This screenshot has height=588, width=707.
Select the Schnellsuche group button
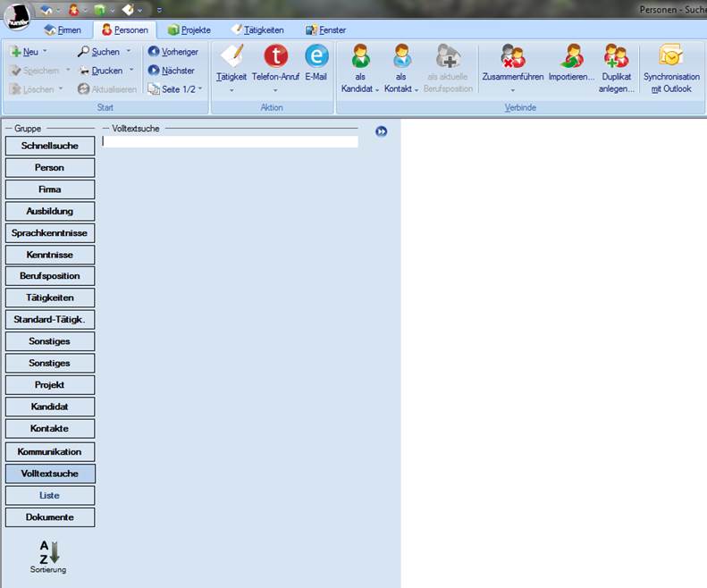pos(49,146)
